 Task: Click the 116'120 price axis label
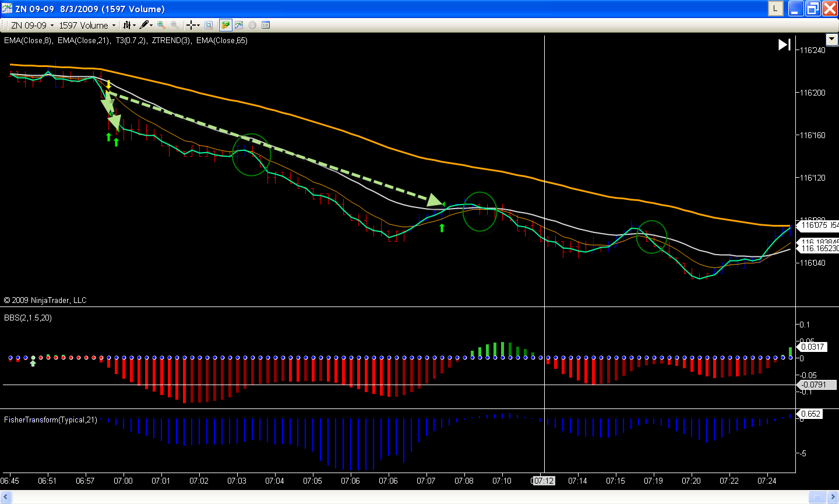click(813, 178)
